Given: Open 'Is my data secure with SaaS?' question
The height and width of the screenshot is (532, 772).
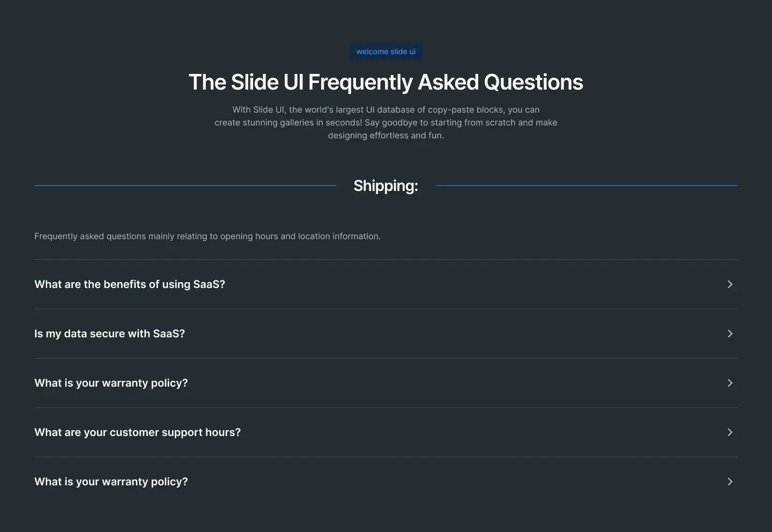Looking at the screenshot, I should [x=386, y=334].
